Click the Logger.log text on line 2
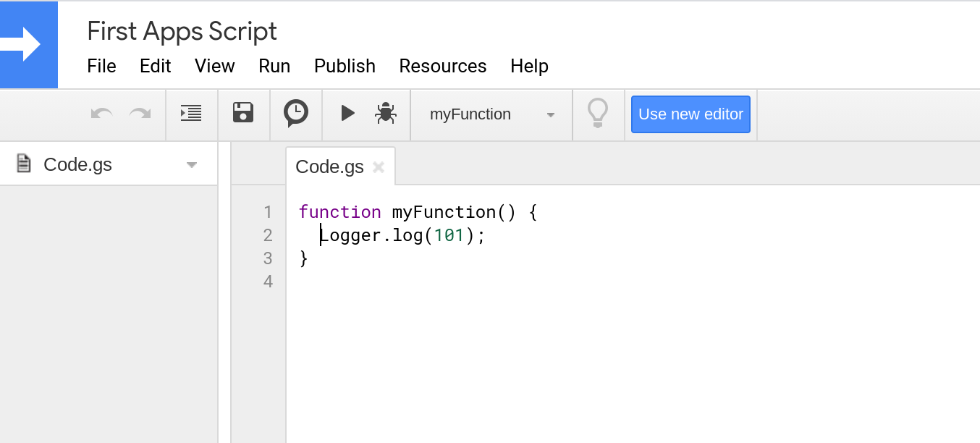This screenshot has width=980, height=443. 371,235
